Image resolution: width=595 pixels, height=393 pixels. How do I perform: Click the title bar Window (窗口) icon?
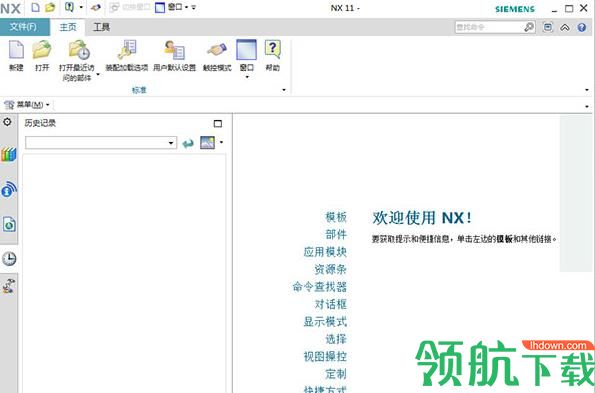tap(160, 7)
